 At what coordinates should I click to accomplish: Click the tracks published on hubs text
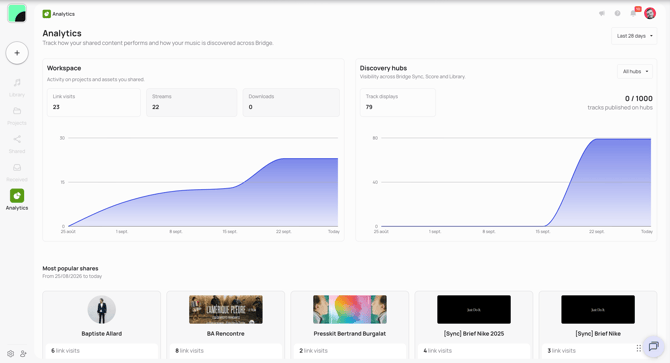tap(620, 108)
